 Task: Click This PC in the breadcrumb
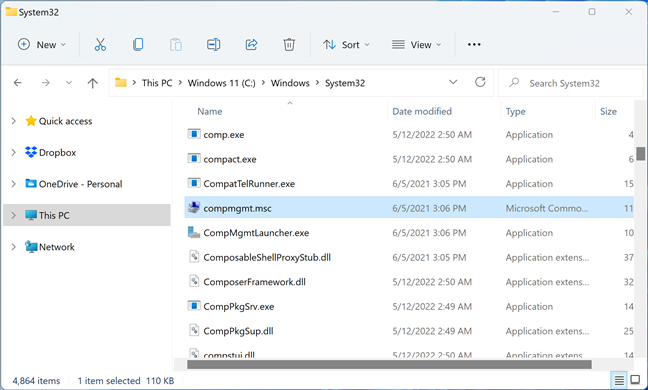coord(157,83)
